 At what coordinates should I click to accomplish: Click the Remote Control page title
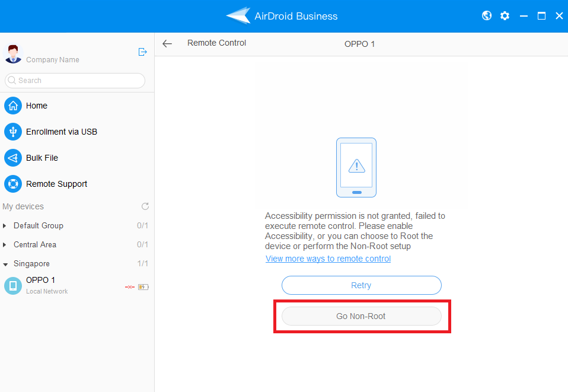pos(216,43)
